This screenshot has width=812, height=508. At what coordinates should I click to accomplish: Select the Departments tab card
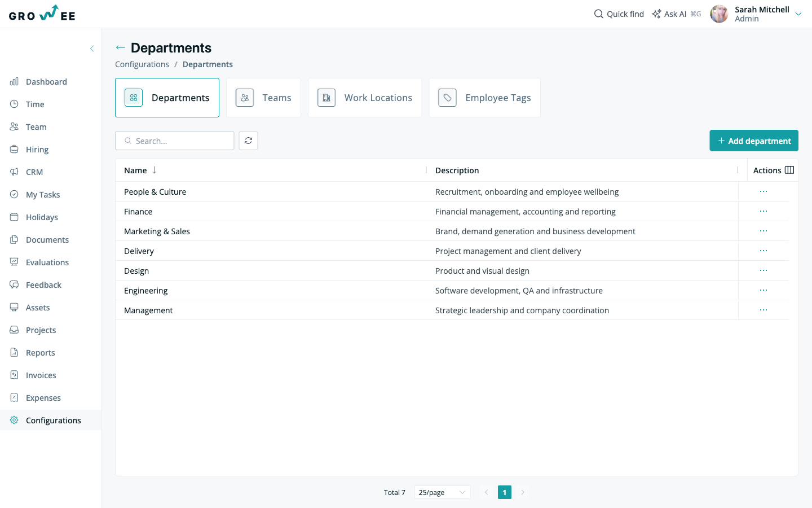tap(167, 98)
